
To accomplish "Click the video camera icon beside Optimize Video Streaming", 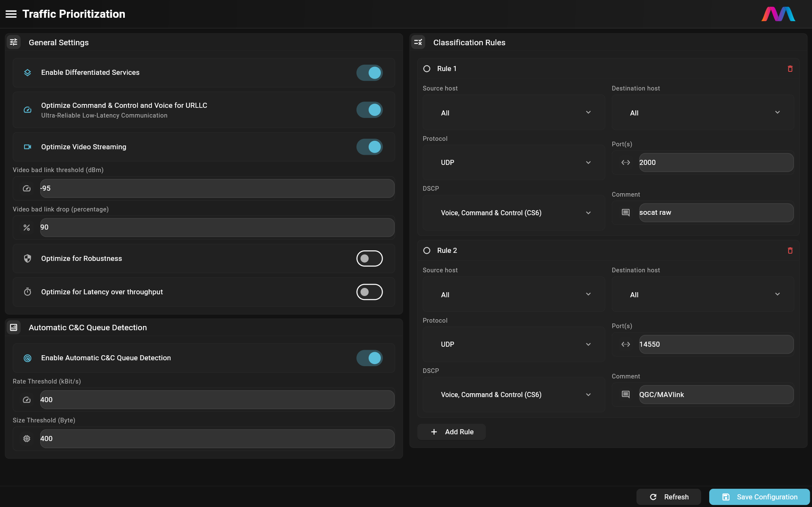I will click(x=27, y=147).
